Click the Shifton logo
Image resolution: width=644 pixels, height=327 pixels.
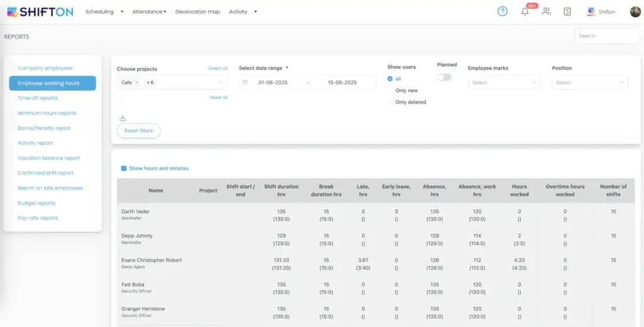pos(40,11)
